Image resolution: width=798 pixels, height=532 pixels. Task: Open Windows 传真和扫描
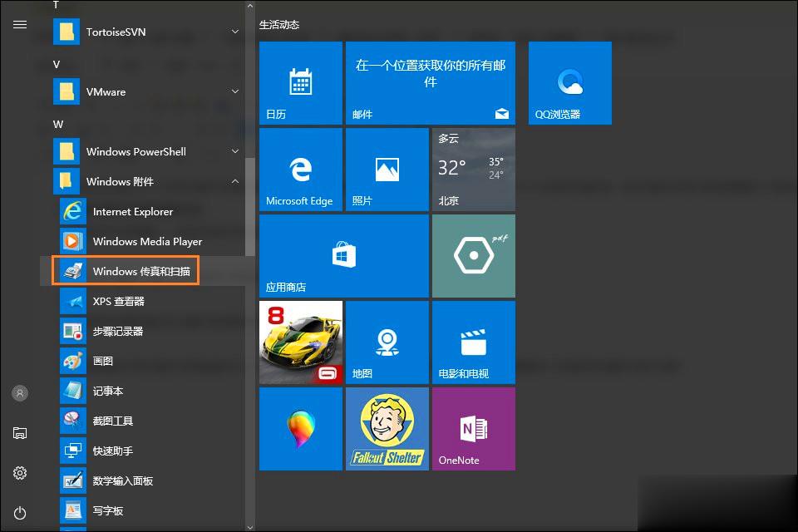click(148, 271)
